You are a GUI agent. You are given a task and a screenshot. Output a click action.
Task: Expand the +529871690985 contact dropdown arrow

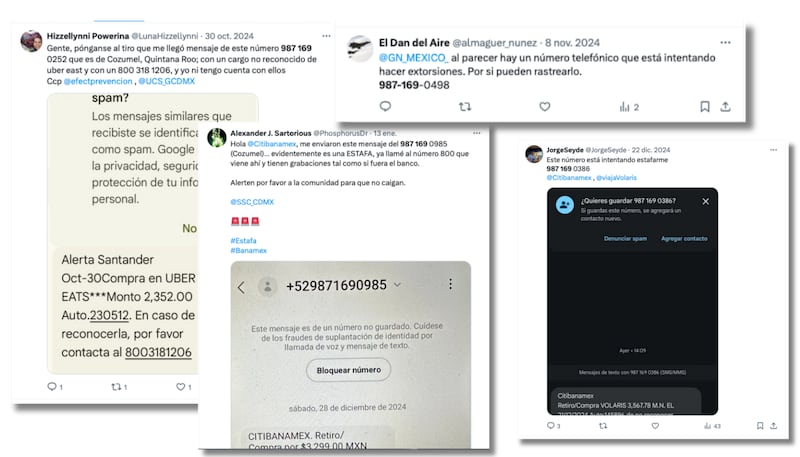coord(397,285)
